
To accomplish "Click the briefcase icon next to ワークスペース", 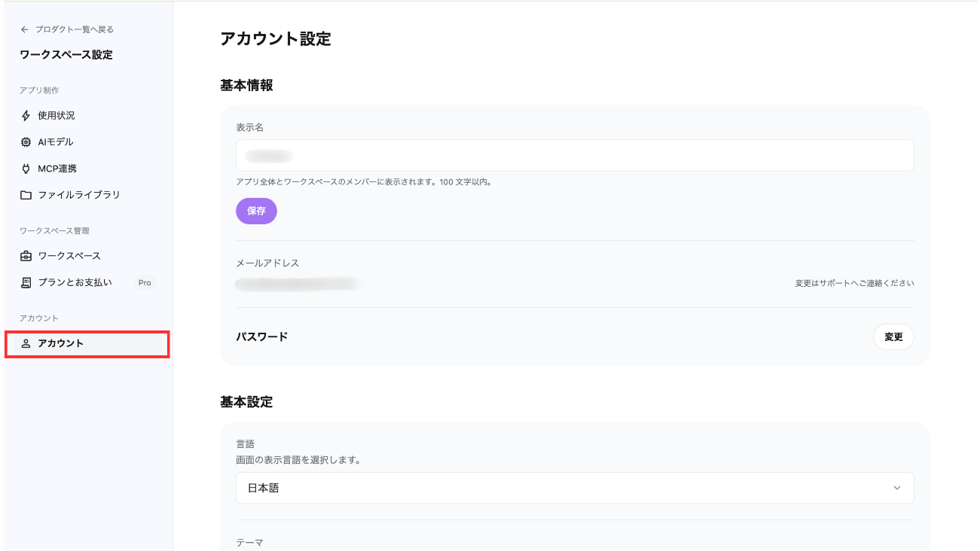I will coord(26,256).
